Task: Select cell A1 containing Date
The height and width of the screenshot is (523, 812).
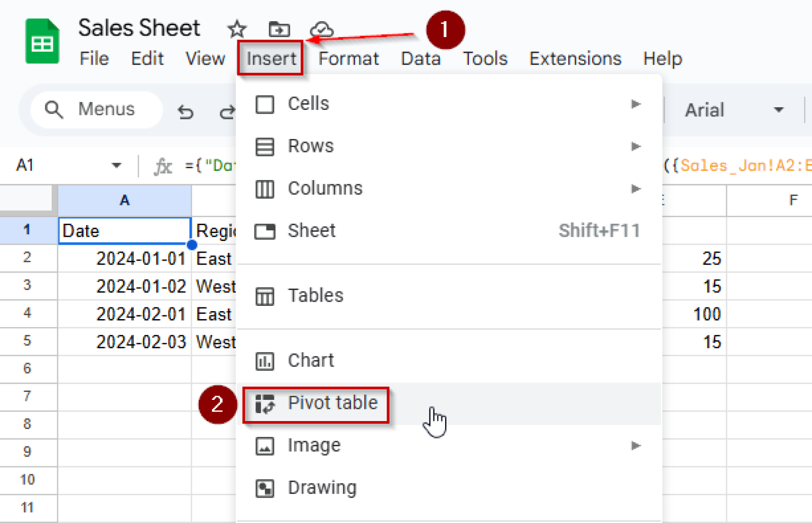Action: [124, 230]
